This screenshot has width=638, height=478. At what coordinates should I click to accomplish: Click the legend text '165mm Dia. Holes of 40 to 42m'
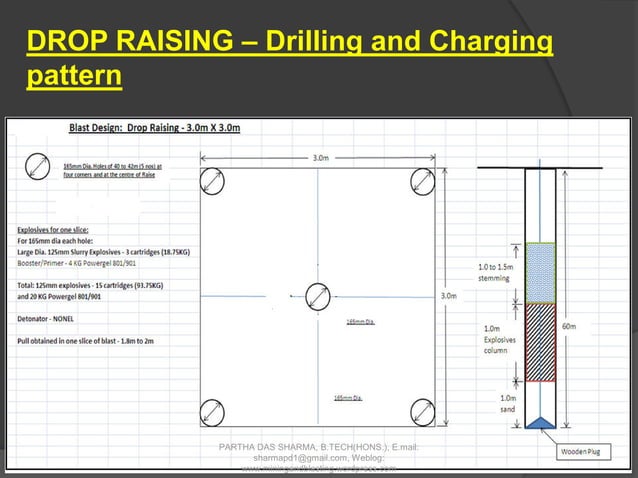pos(113,170)
